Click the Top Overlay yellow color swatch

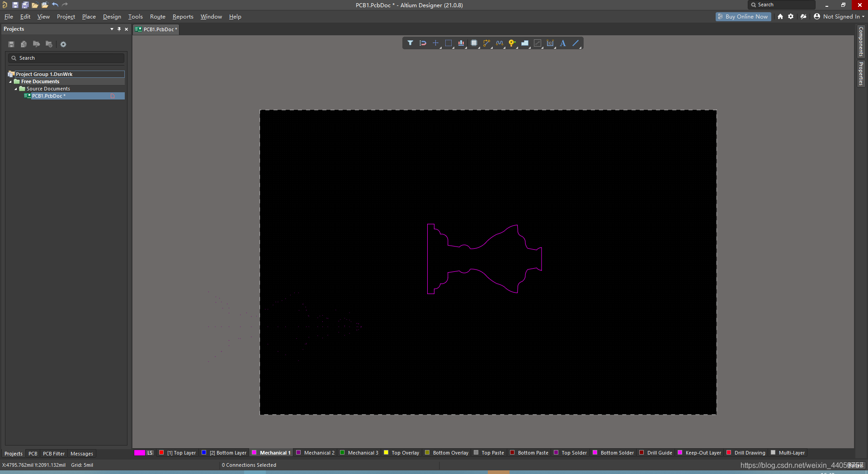coord(386,452)
